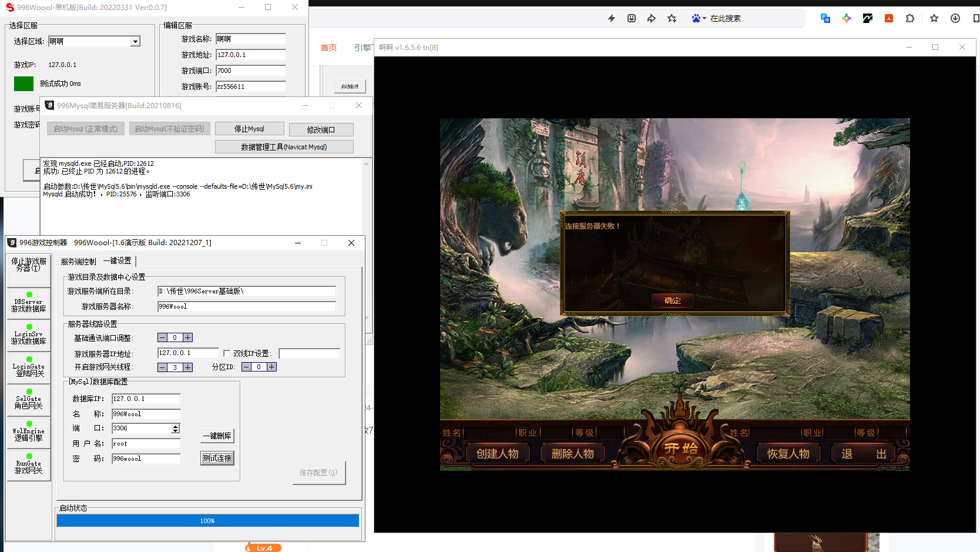Open the browser favorites star icon
Image resolution: width=980 pixels, height=552 pixels.
pyautogui.click(x=934, y=18)
